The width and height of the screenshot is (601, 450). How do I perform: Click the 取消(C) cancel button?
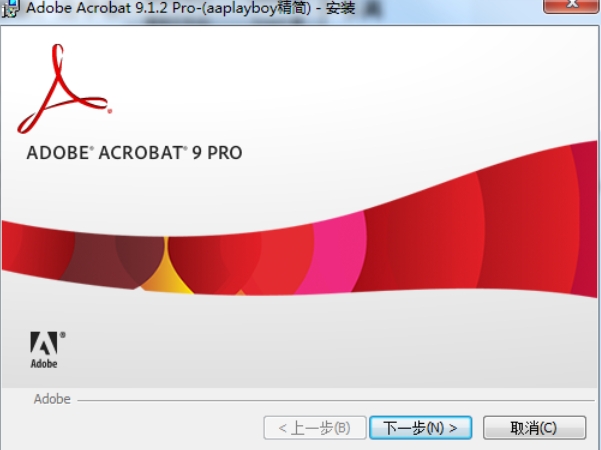point(534,427)
